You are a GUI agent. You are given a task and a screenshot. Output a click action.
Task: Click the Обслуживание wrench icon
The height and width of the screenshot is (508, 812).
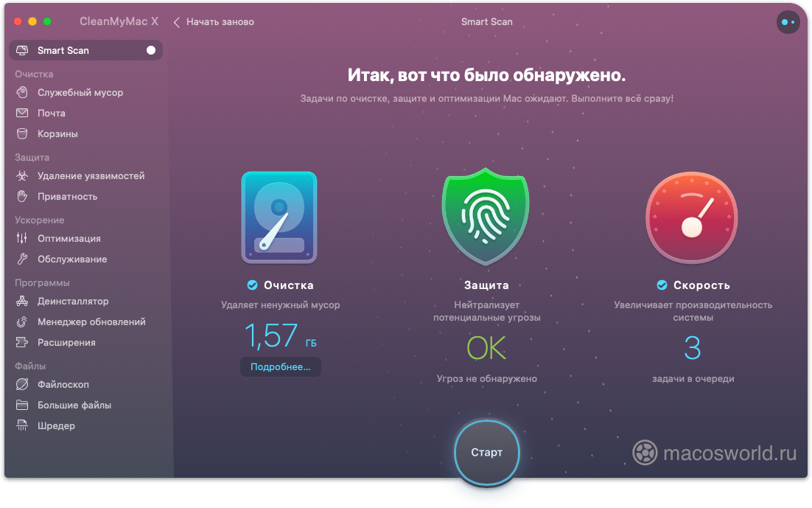[x=22, y=260]
